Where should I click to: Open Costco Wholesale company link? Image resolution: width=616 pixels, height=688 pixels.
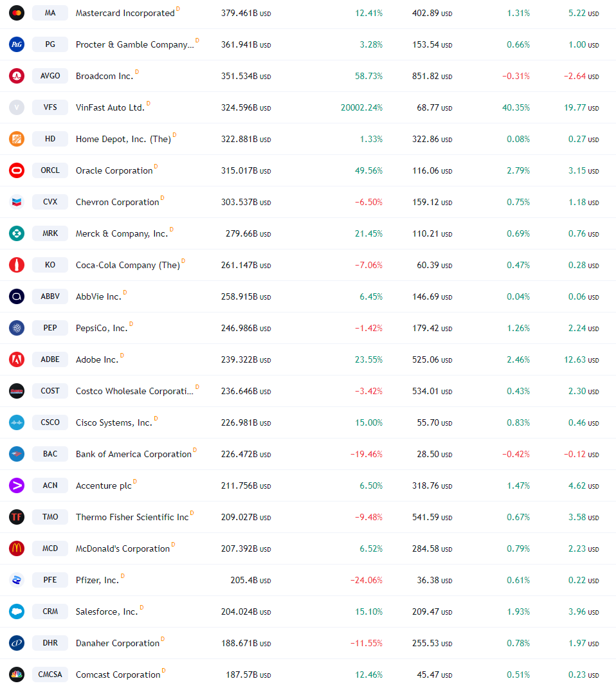pyautogui.click(x=134, y=391)
